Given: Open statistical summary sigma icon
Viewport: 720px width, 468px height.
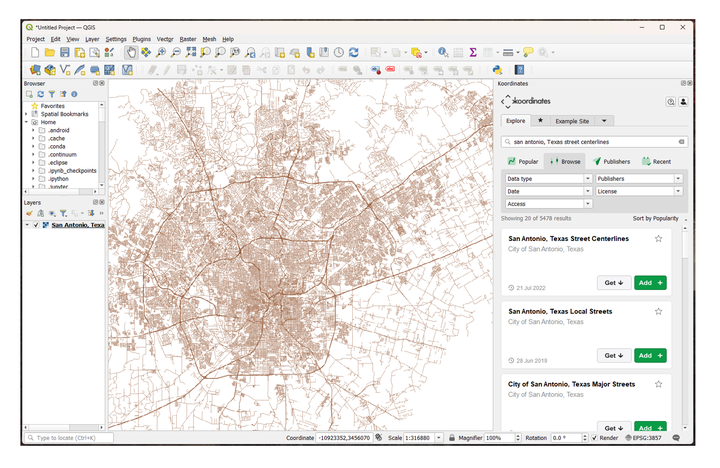Looking at the screenshot, I should pos(473,52).
